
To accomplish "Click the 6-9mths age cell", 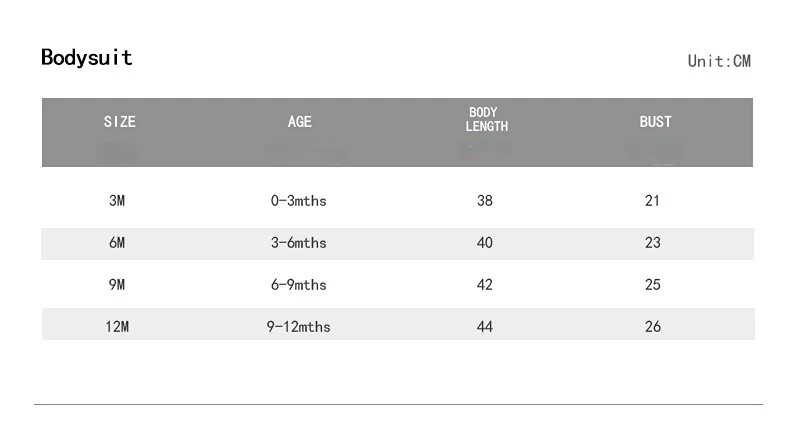I will coord(298,284).
